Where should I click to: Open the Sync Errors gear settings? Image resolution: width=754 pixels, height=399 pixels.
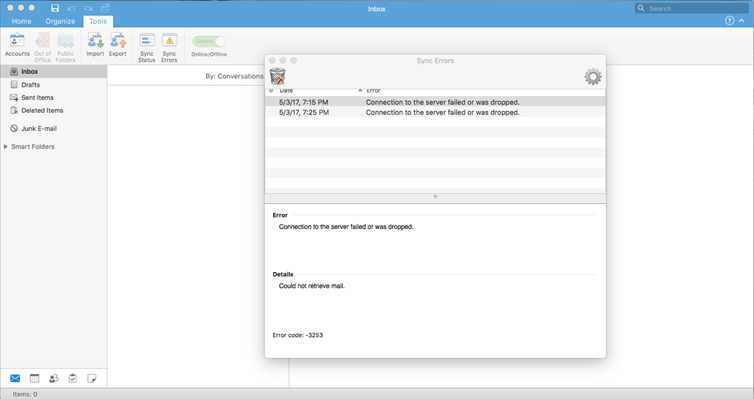coord(593,77)
